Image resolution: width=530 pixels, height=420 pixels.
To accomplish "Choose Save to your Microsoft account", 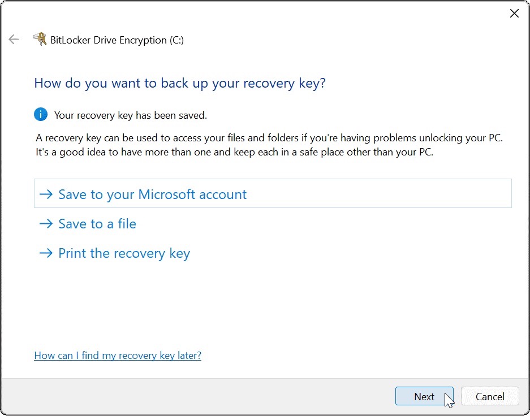I will 153,194.
